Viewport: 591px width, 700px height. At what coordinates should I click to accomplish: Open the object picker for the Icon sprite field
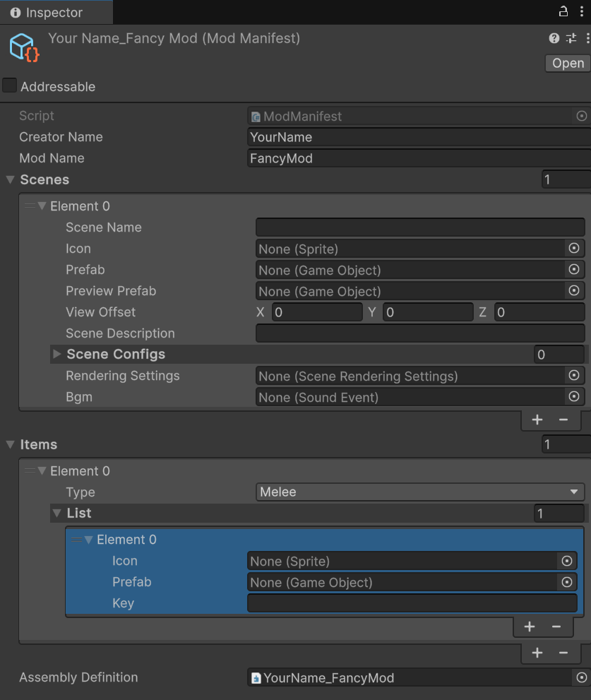click(573, 248)
